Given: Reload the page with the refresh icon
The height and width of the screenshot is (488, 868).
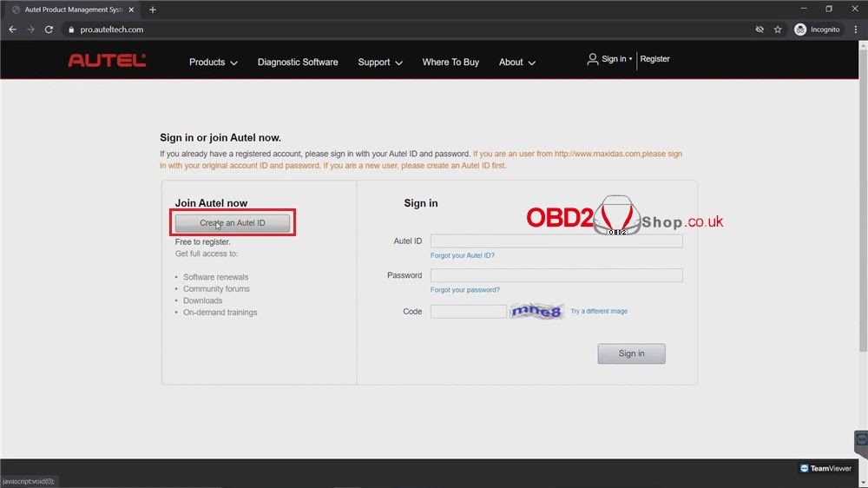Looking at the screenshot, I should (x=49, y=30).
